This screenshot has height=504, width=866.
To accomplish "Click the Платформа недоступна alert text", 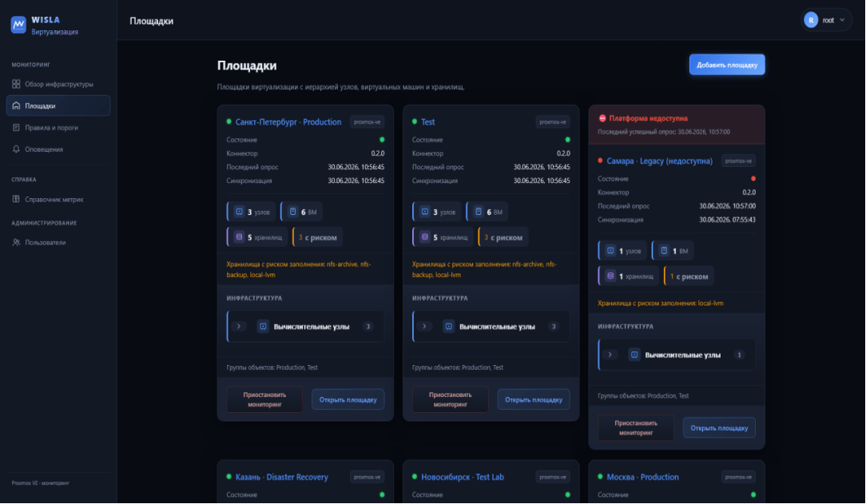I will click(649, 118).
